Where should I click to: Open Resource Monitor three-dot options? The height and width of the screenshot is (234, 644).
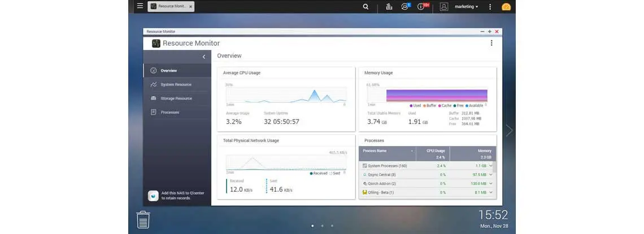click(x=491, y=43)
